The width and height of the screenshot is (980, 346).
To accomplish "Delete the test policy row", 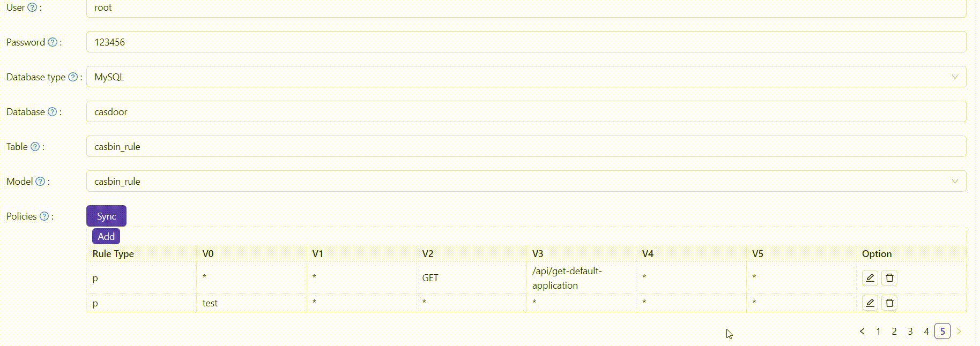I will click(x=889, y=303).
